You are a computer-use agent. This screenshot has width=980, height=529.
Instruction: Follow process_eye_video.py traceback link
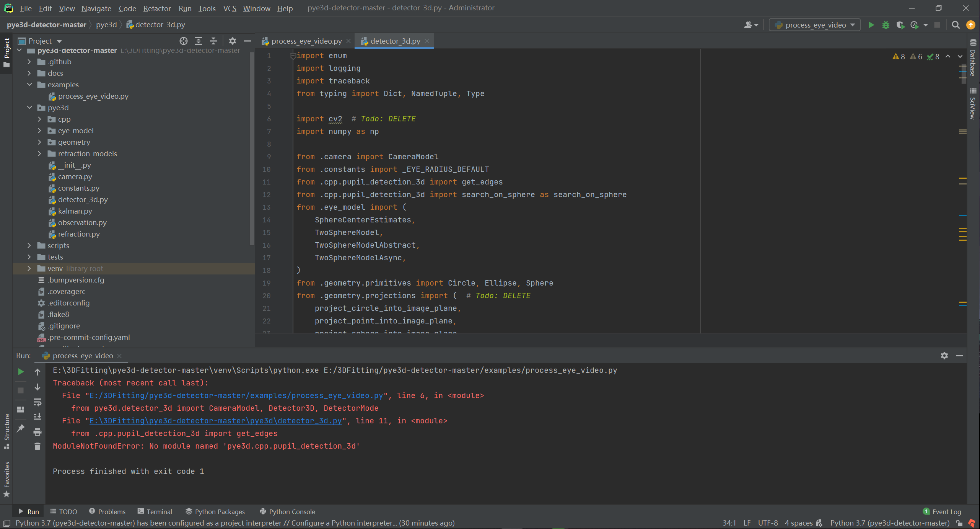point(236,395)
